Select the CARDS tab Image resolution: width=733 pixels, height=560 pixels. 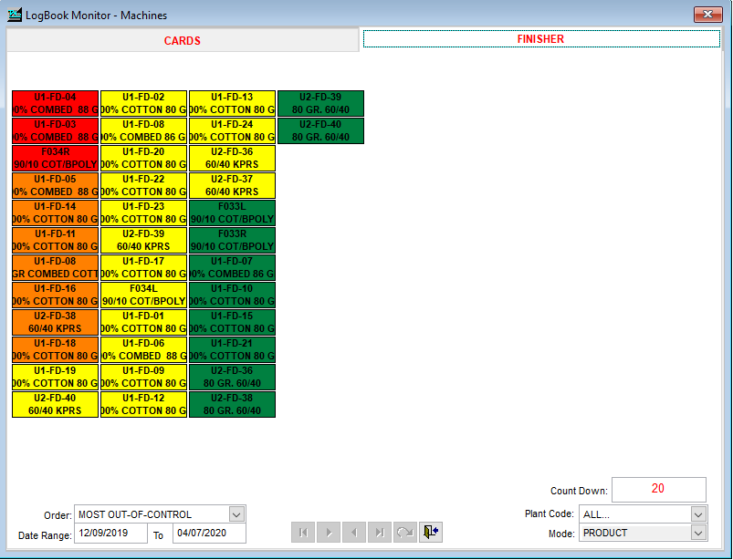coord(182,40)
